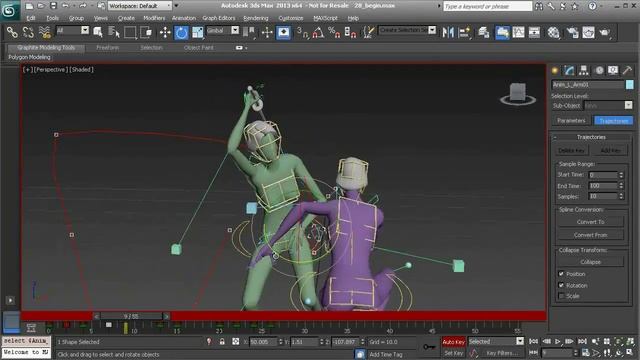Click the Save File icon in title bar
The height and width of the screenshot is (360, 640).
(53, 6)
